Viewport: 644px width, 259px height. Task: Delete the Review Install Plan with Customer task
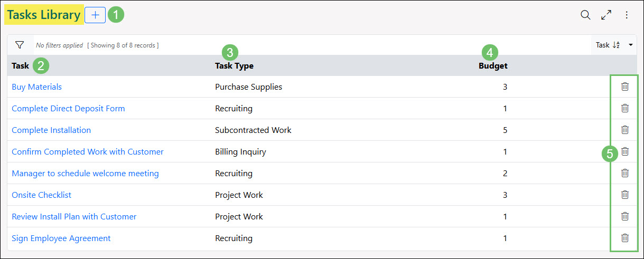625,216
